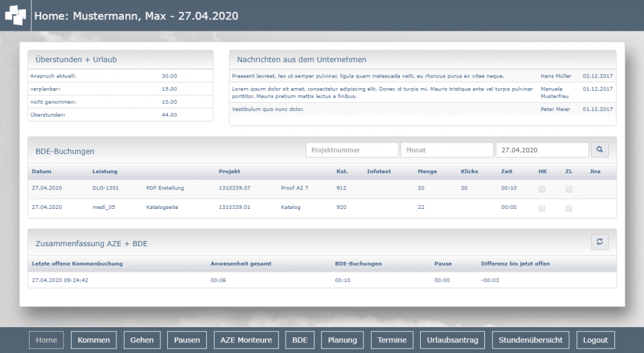This screenshot has width=644, height=353.
Task: Click cost center value 920
Action: pyautogui.click(x=341, y=207)
